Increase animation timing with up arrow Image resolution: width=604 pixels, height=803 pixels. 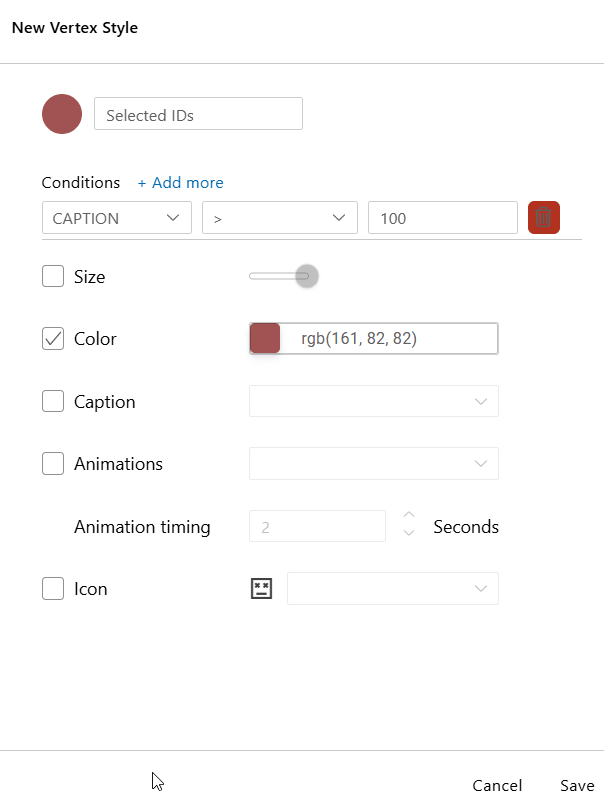[x=409, y=515]
